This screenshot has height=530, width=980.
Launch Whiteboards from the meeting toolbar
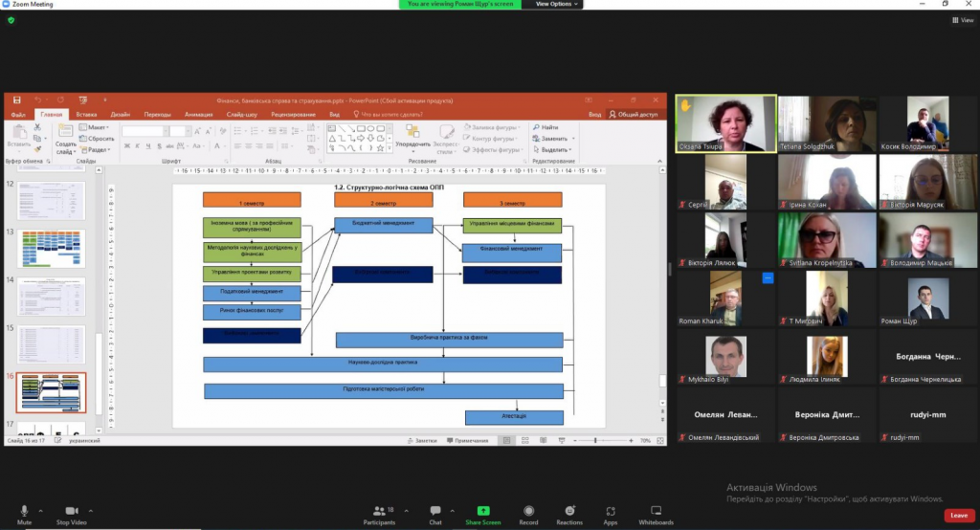pos(657,513)
